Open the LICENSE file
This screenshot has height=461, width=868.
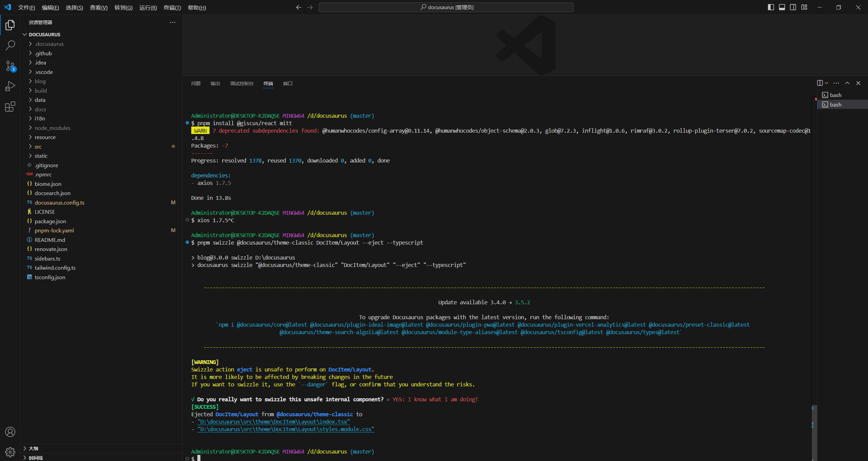(x=101, y=212)
